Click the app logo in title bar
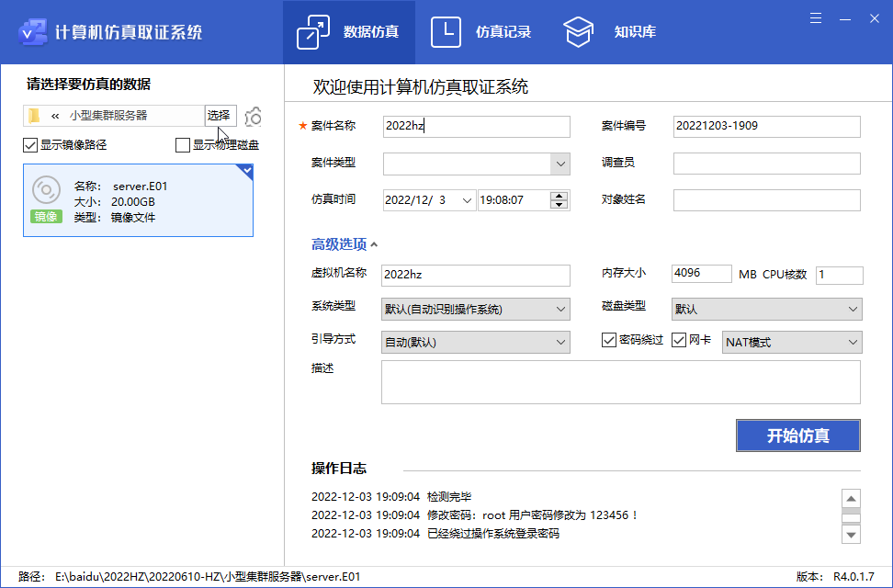Image resolution: width=893 pixels, height=588 pixels. 32,32
